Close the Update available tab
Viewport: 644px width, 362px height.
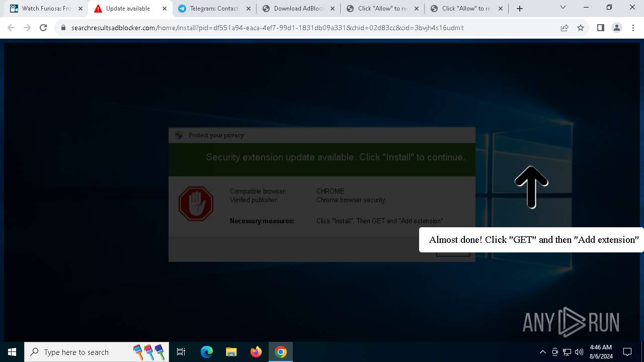coord(164,9)
